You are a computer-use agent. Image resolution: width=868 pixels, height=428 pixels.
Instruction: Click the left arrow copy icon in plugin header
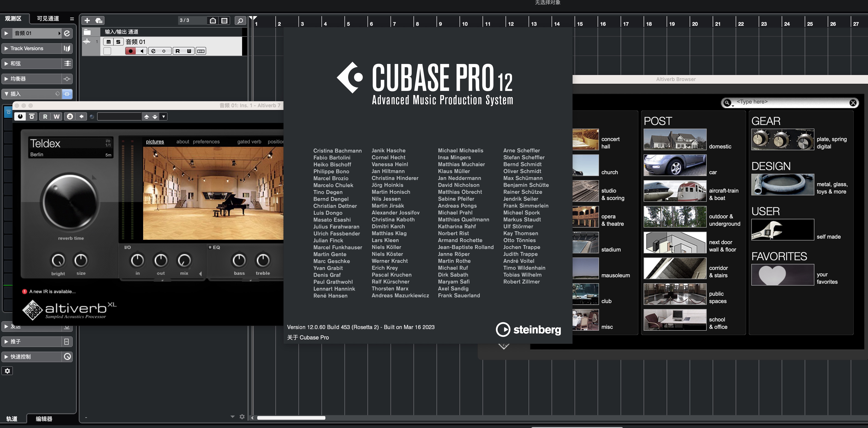tap(81, 117)
